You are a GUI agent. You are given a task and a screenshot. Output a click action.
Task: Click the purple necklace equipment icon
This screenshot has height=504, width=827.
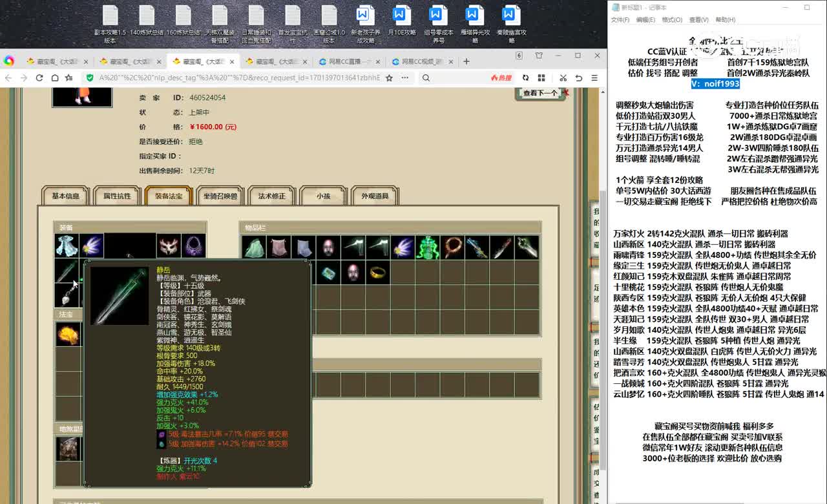click(x=194, y=246)
